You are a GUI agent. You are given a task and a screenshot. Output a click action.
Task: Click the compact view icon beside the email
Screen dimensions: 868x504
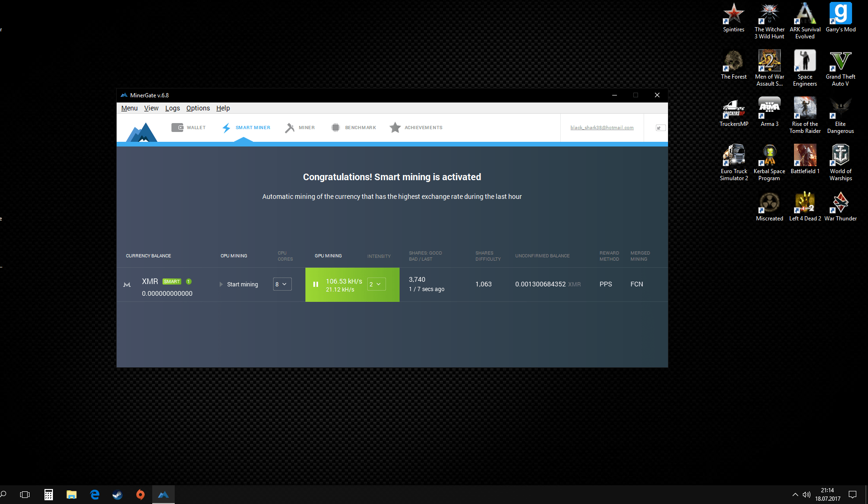[x=660, y=128]
